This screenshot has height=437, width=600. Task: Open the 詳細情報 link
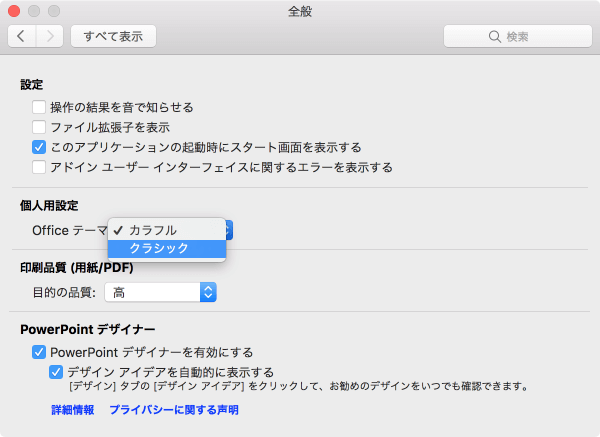[x=73, y=410]
